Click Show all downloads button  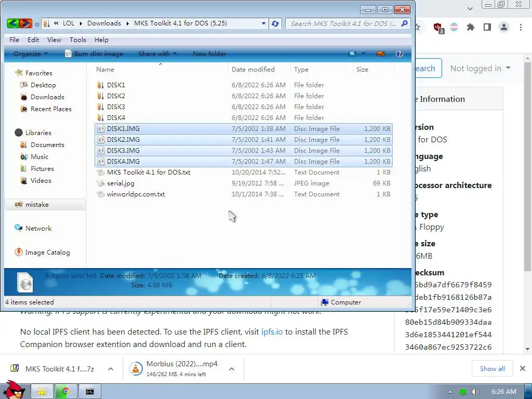point(493,368)
